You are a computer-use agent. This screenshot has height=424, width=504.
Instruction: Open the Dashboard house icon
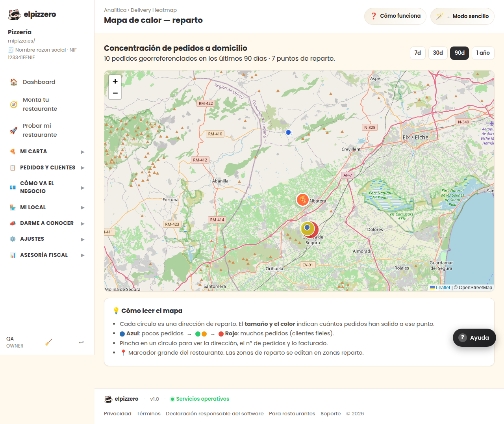14,82
